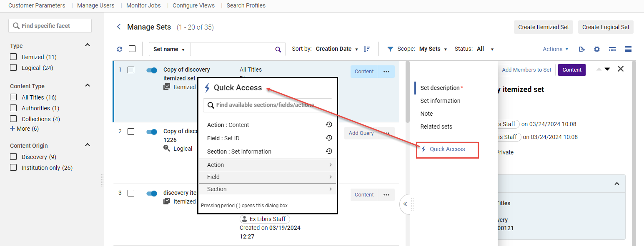644x246 pixels.
Task: Expand the Section category in Quick Access
Action: (267, 189)
